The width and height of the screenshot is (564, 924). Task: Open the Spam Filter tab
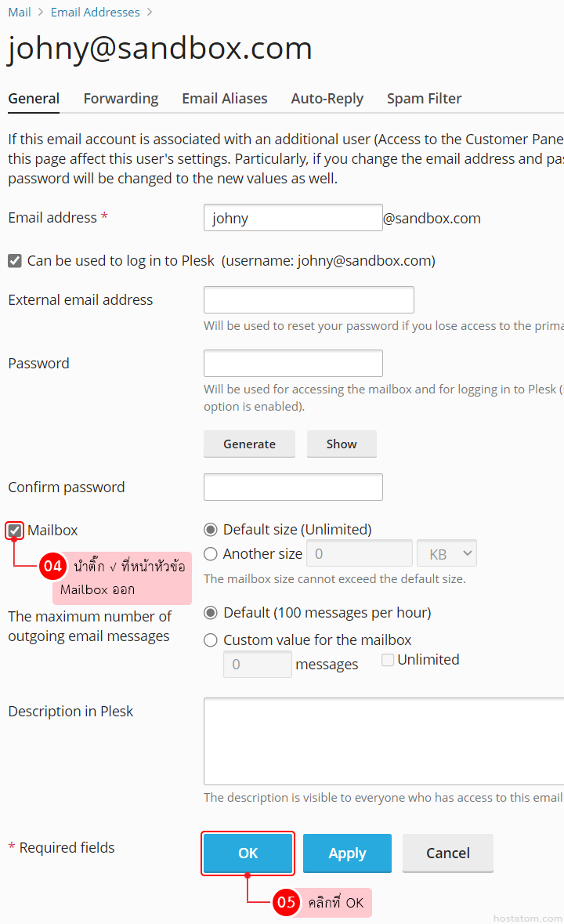tap(424, 99)
